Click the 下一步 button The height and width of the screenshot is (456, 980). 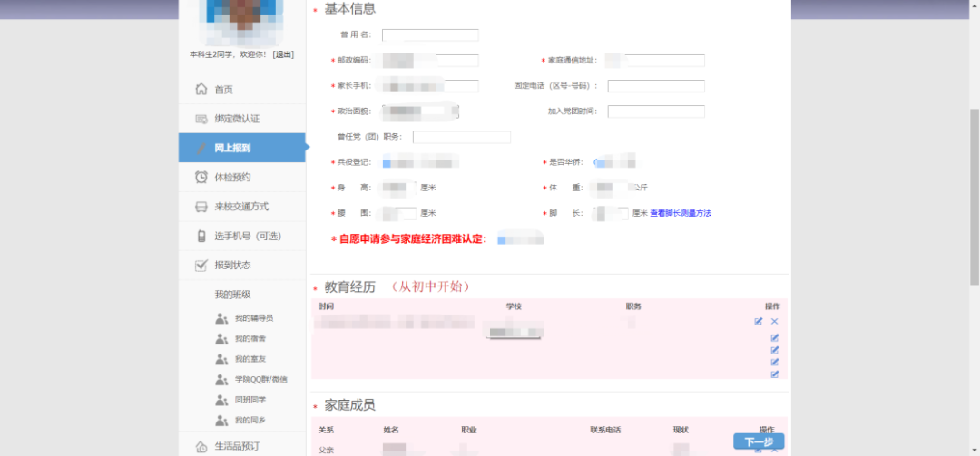pyautogui.click(x=759, y=441)
